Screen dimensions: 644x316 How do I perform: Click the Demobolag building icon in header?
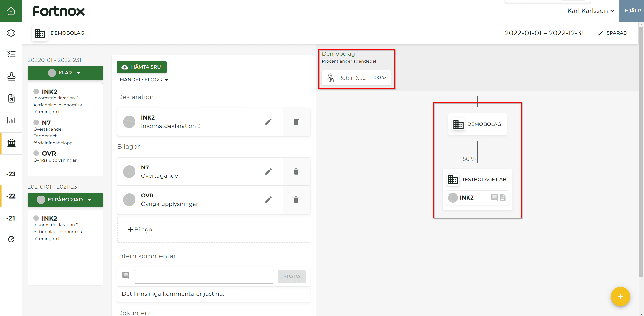click(x=40, y=33)
